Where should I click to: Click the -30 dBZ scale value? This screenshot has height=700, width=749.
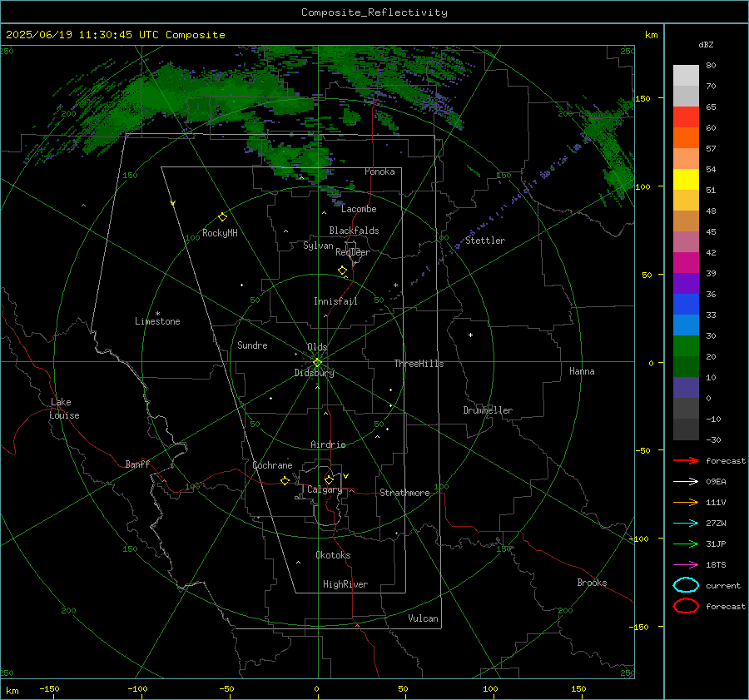(713, 439)
